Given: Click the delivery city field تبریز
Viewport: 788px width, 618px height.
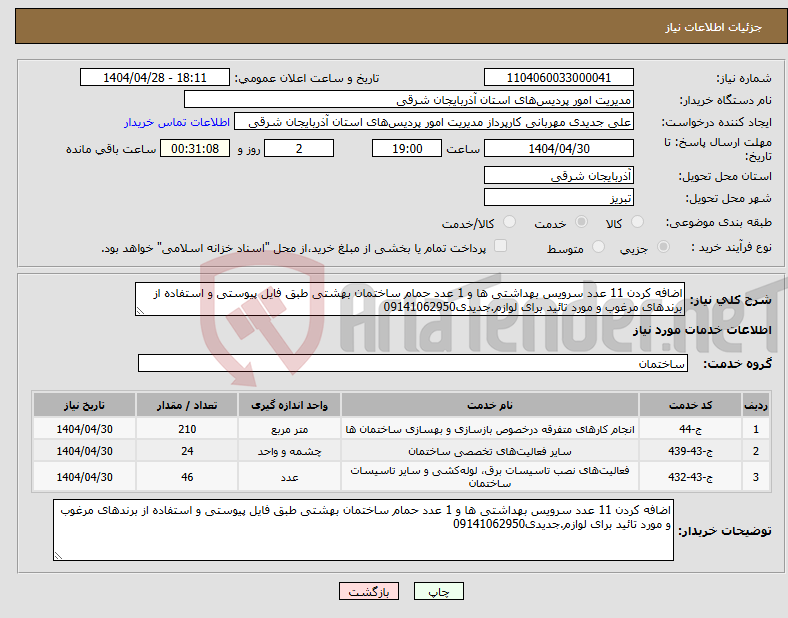Looking at the screenshot, I should point(558,197).
